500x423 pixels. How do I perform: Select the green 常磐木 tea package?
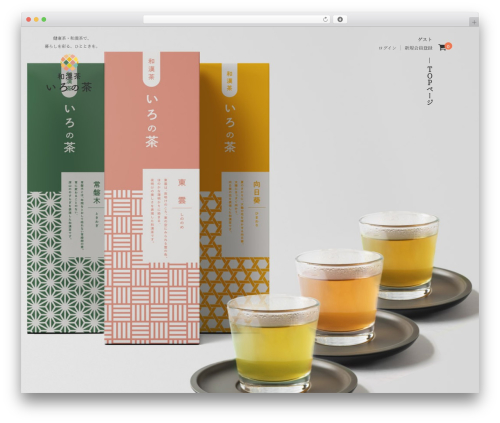point(66,198)
